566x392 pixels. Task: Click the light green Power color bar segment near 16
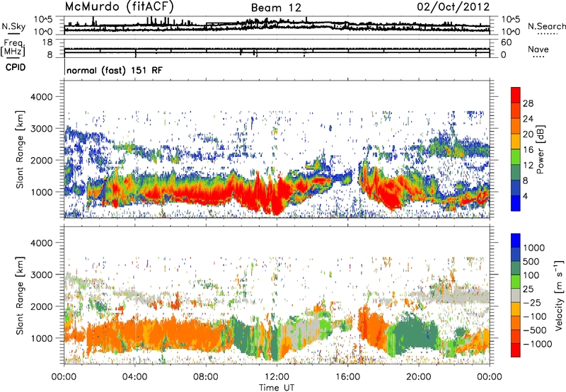click(516, 156)
